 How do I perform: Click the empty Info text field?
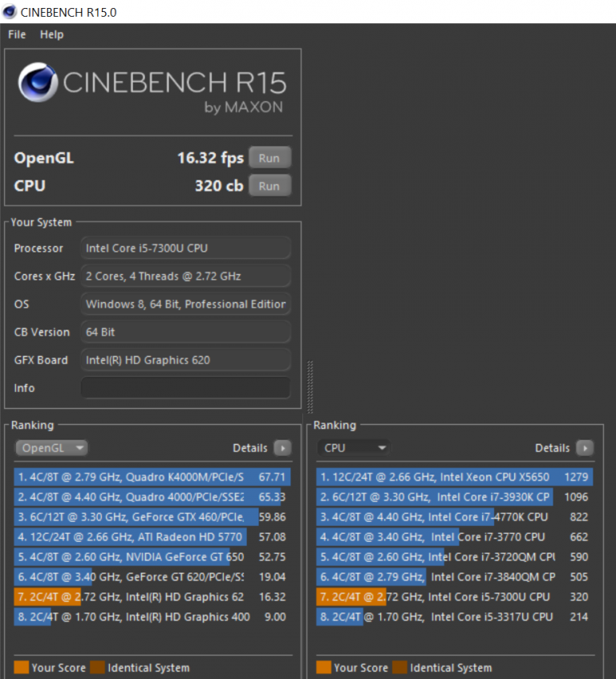(185, 388)
